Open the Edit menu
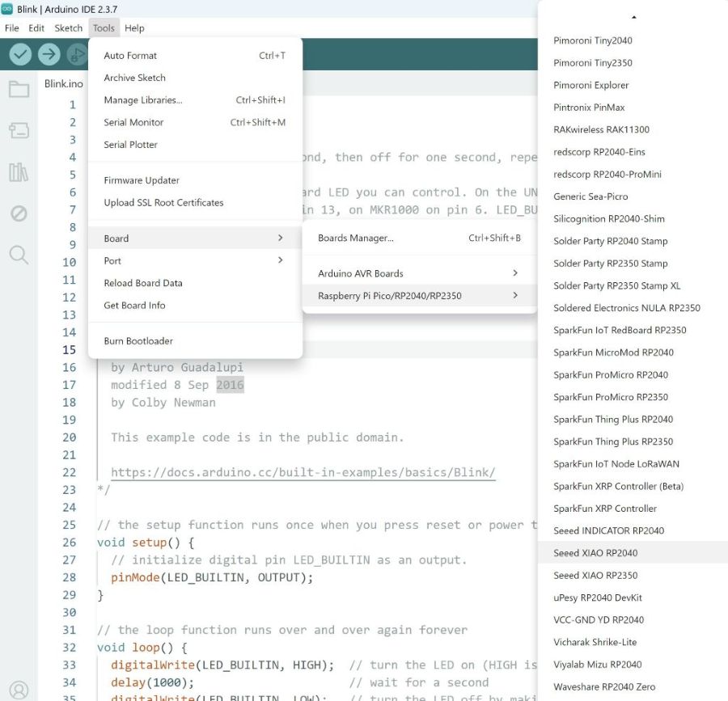The image size is (728, 701). pos(36,27)
